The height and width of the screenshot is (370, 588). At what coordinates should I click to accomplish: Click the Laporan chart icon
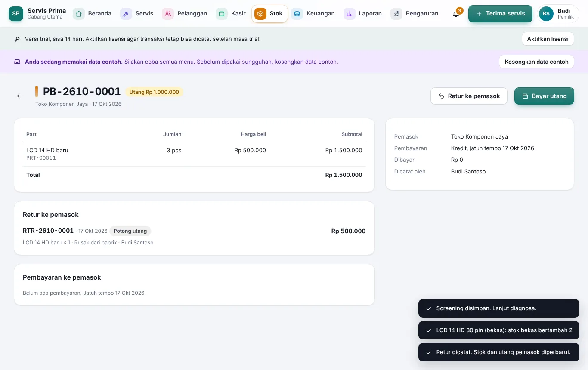(x=350, y=14)
